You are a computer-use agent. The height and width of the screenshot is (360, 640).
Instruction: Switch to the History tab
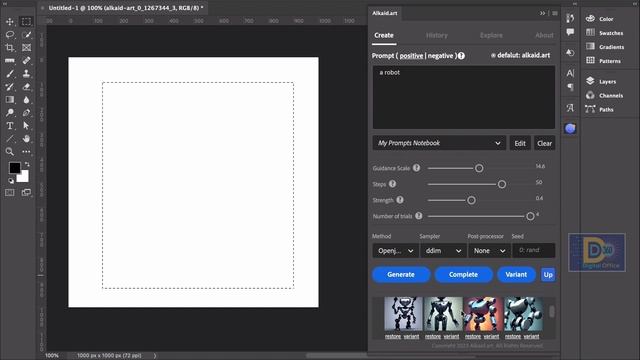click(x=437, y=36)
